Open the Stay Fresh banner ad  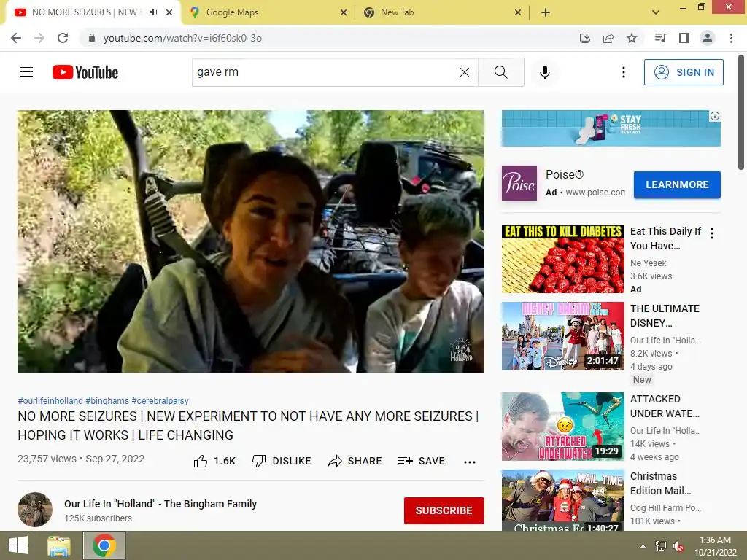point(611,128)
